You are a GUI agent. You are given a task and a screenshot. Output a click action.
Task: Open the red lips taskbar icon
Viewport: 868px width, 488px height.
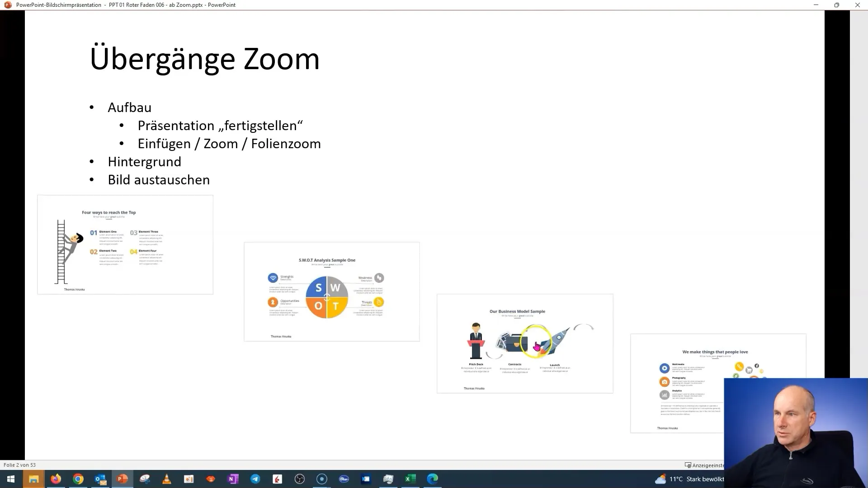pos(211,479)
